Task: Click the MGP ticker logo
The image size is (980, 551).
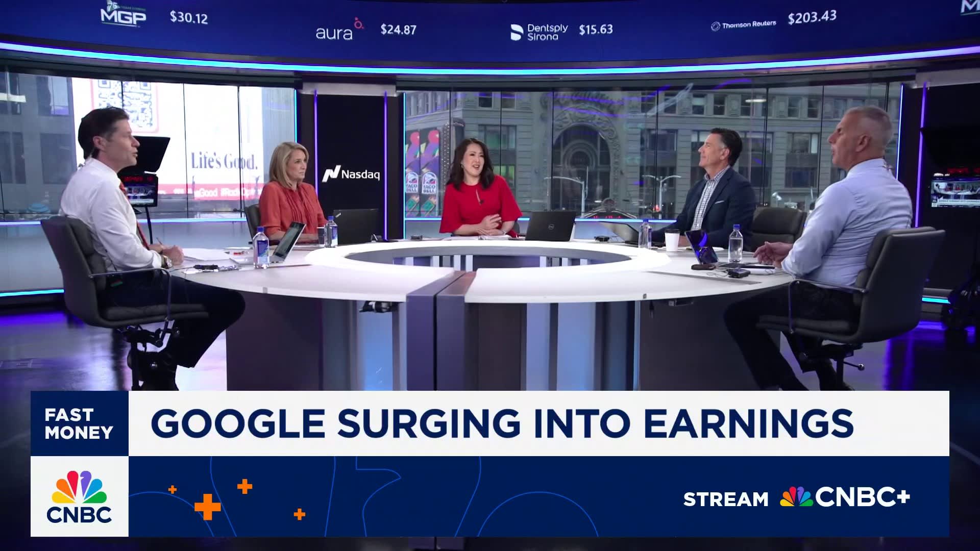Action: coord(123,13)
